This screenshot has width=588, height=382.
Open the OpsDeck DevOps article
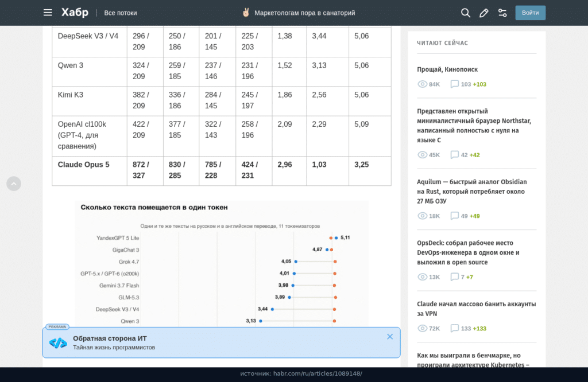click(468, 252)
